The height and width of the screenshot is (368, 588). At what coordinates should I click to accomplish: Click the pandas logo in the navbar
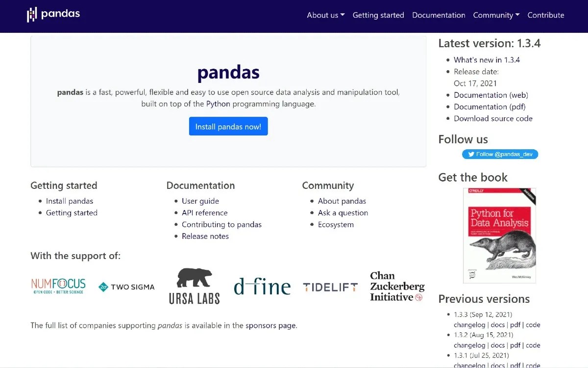[x=53, y=14]
